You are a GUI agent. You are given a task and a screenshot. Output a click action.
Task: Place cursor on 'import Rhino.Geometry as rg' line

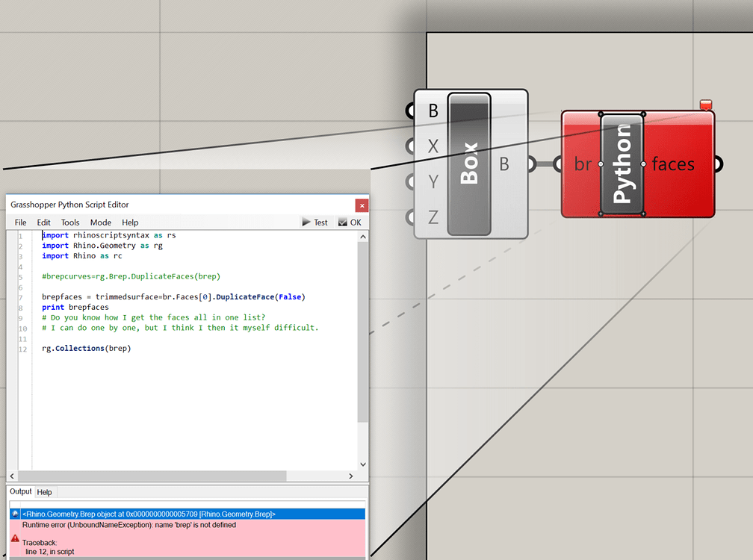102,246
